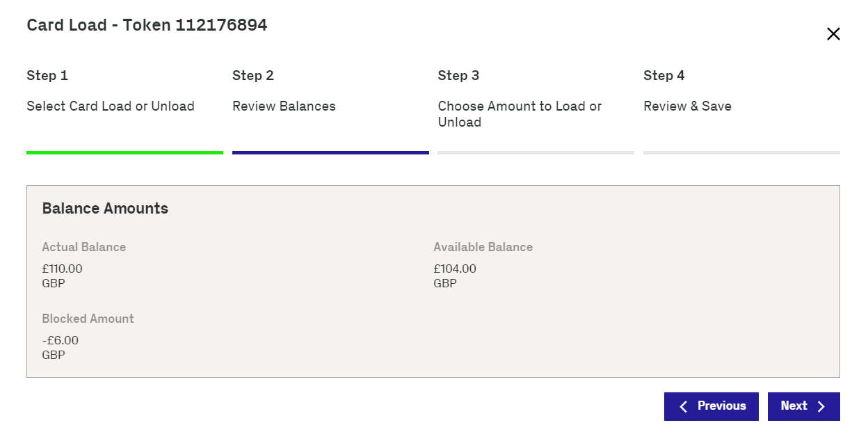Screen dimensions: 868x448
Task: Click the Available Balance £104.00 value
Action: pyautogui.click(x=455, y=269)
